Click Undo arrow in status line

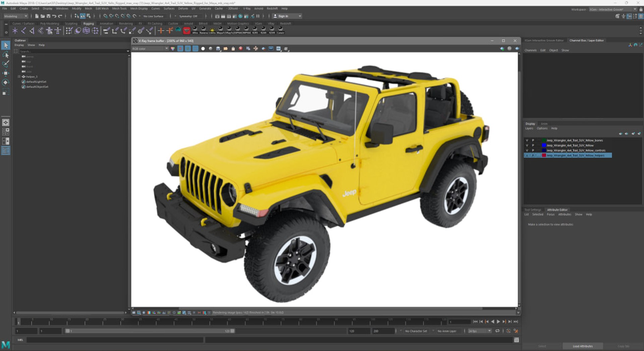click(54, 16)
